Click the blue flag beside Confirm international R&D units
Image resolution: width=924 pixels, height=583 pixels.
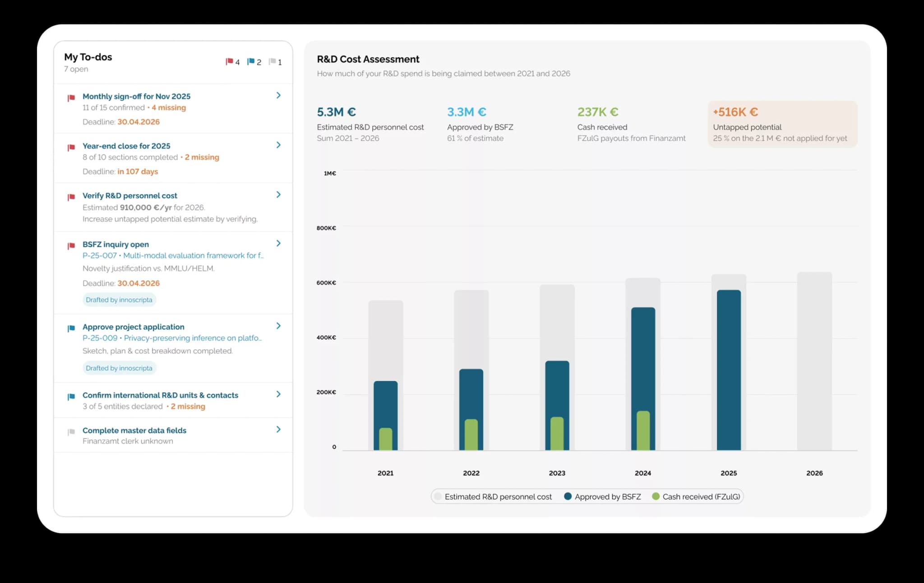coord(71,397)
